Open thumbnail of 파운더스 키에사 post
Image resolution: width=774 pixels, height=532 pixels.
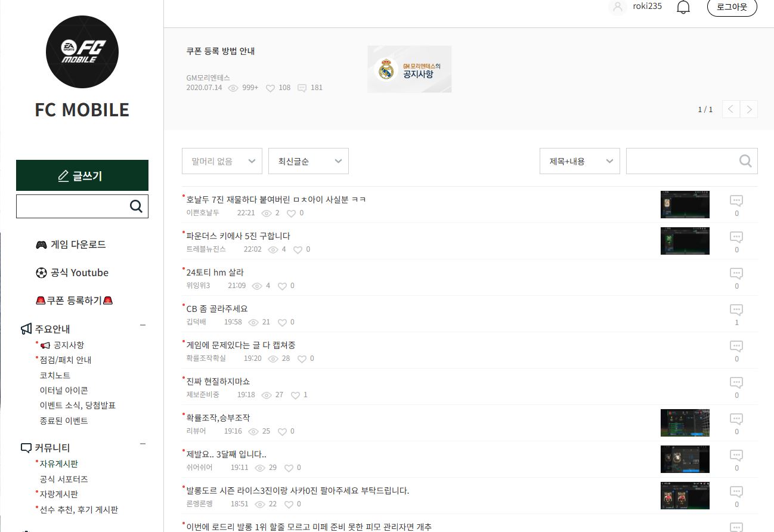click(x=685, y=241)
